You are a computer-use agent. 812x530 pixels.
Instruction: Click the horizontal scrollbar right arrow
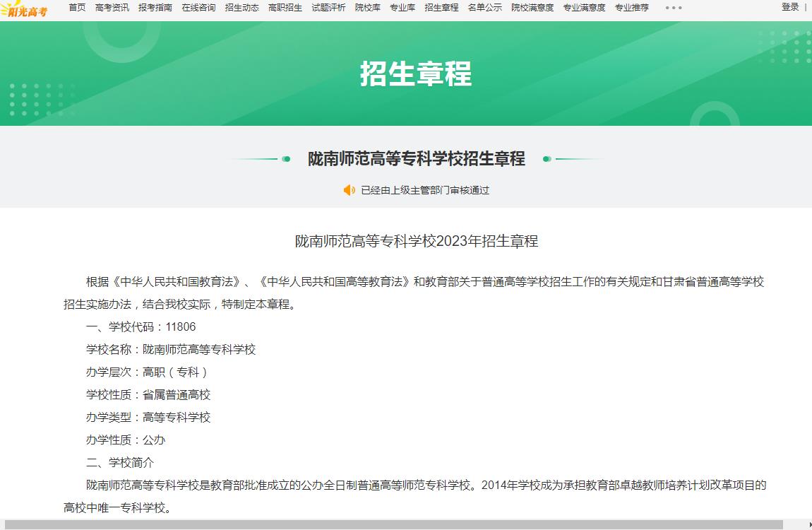pyautogui.click(x=809, y=525)
